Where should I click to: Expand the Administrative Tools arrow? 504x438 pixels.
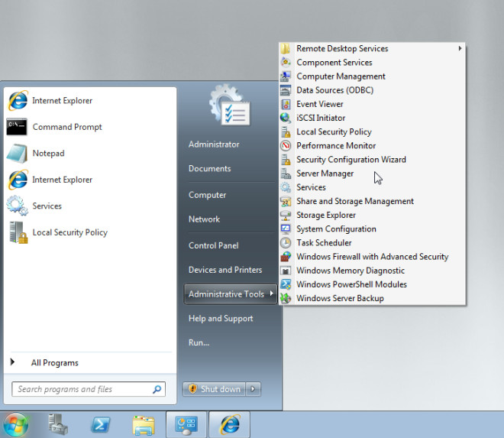(x=272, y=294)
